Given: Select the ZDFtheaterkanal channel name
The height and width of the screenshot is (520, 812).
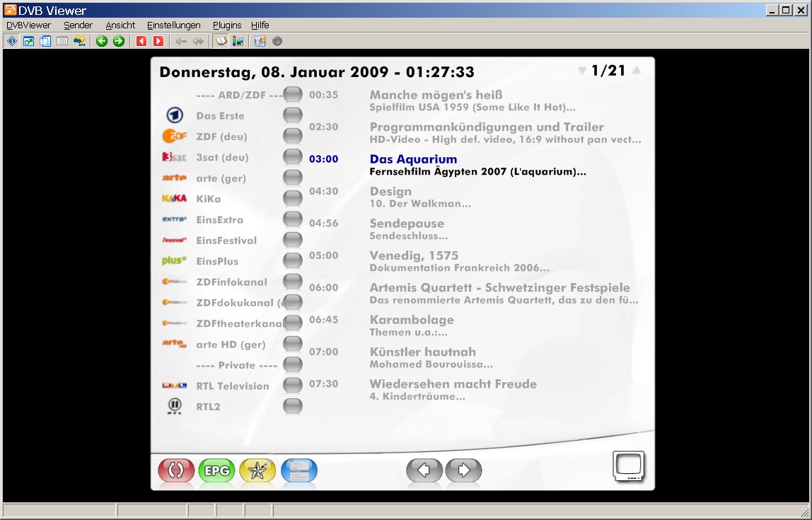Looking at the screenshot, I should pos(239,323).
